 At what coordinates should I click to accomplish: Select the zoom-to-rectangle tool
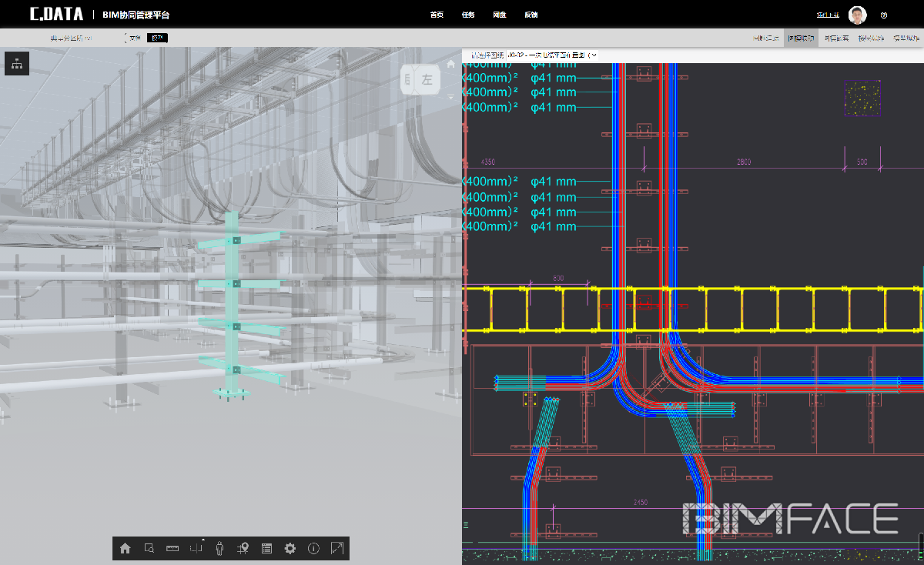click(x=149, y=549)
